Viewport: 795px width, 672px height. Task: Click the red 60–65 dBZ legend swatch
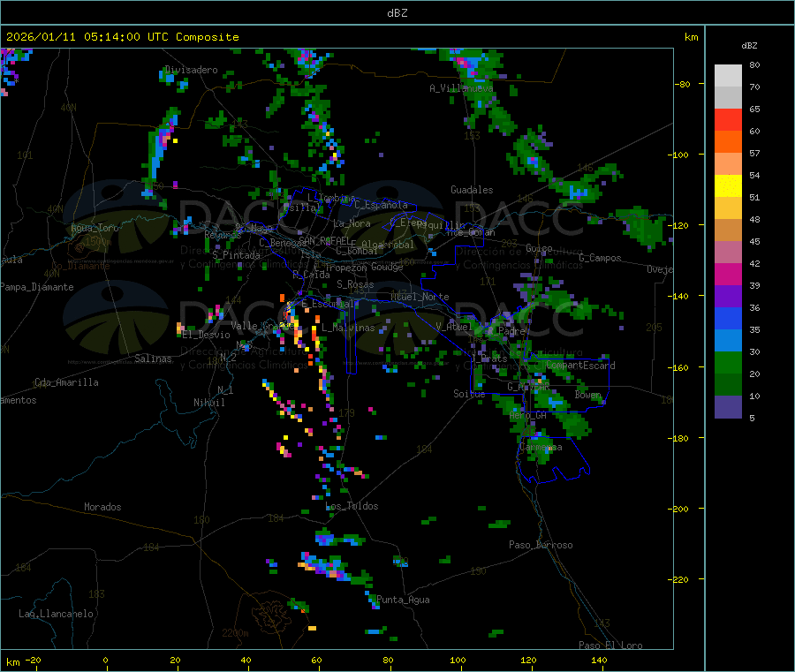coord(728,119)
